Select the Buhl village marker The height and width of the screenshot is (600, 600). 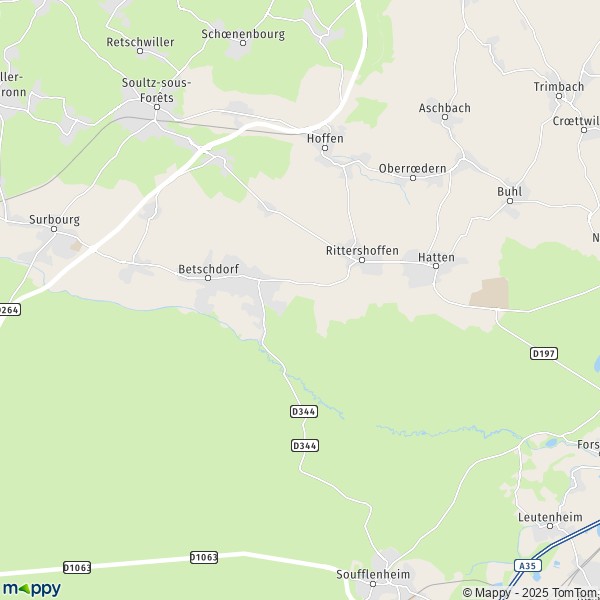(x=510, y=201)
